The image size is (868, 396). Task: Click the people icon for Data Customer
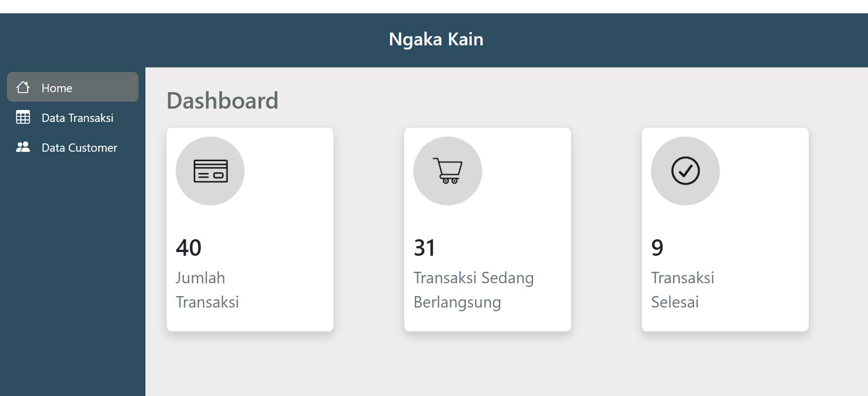23,147
